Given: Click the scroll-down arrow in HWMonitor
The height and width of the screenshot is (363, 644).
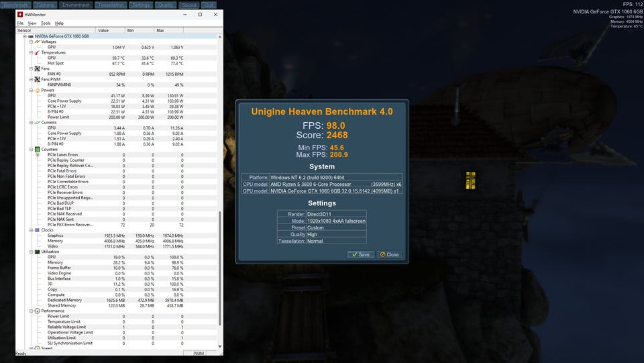Looking at the screenshot, I should click(x=220, y=347).
